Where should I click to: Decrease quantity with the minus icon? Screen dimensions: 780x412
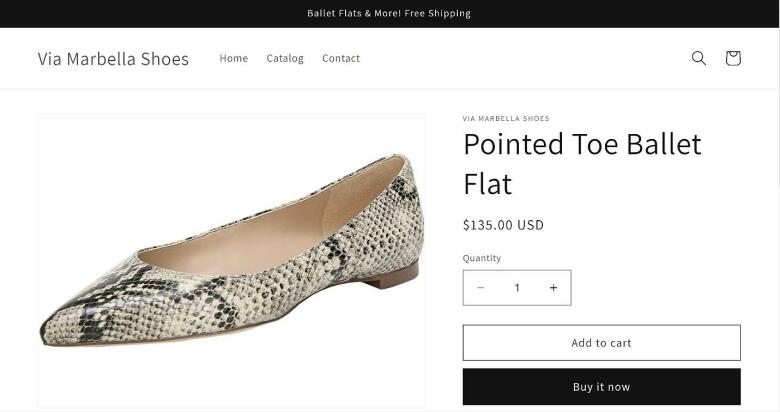481,288
